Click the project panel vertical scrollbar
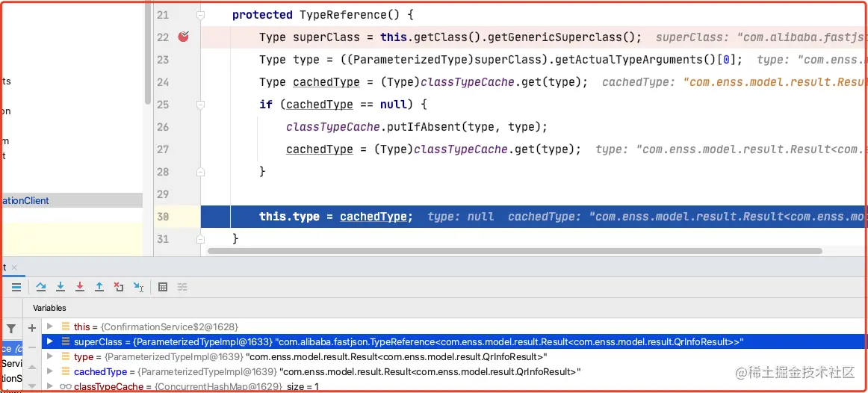The width and height of the screenshot is (868, 393). coord(147,52)
